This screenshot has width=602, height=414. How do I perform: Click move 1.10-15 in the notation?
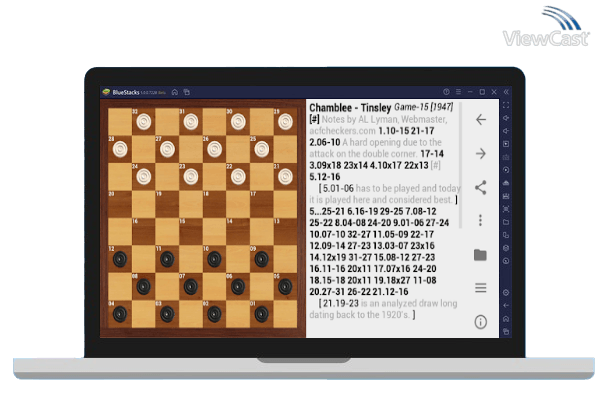[x=395, y=131]
